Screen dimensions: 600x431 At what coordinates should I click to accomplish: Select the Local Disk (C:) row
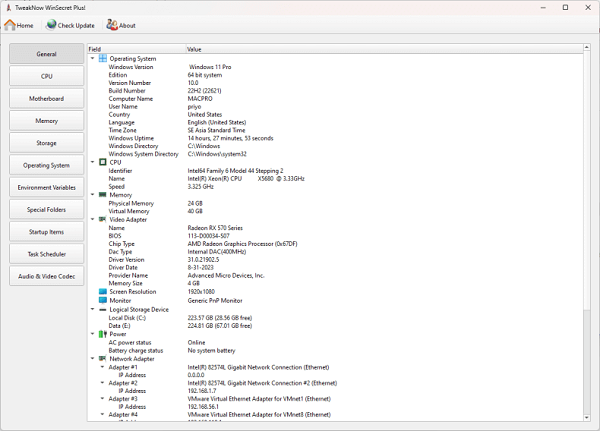click(335, 318)
